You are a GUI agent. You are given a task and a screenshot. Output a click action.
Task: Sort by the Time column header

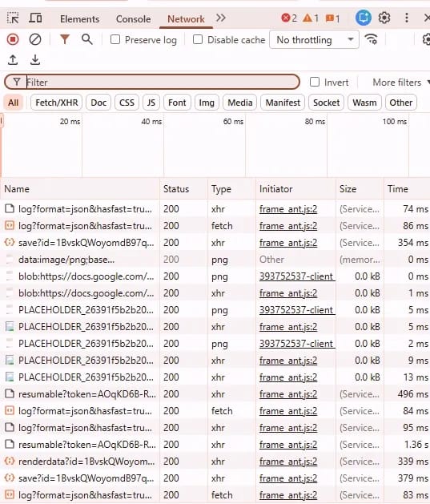pyautogui.click(x=407, y=188)
